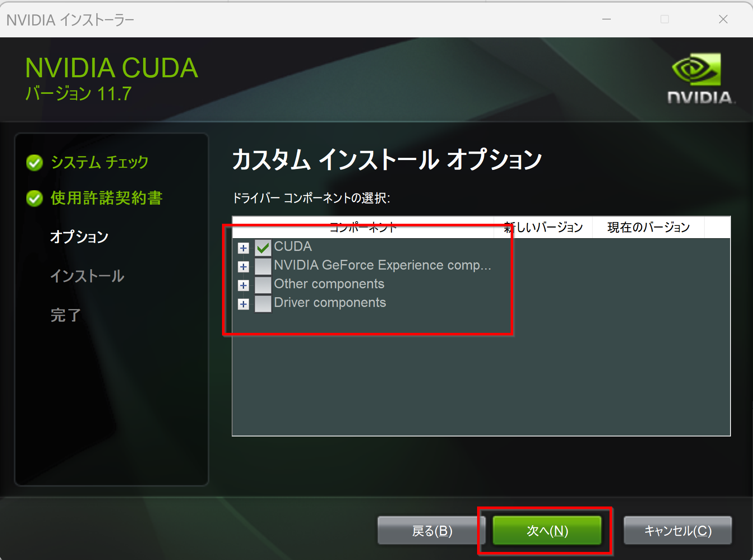Click the 次へ(N) button
Viewport: 753px width, 560px height.
547,530
